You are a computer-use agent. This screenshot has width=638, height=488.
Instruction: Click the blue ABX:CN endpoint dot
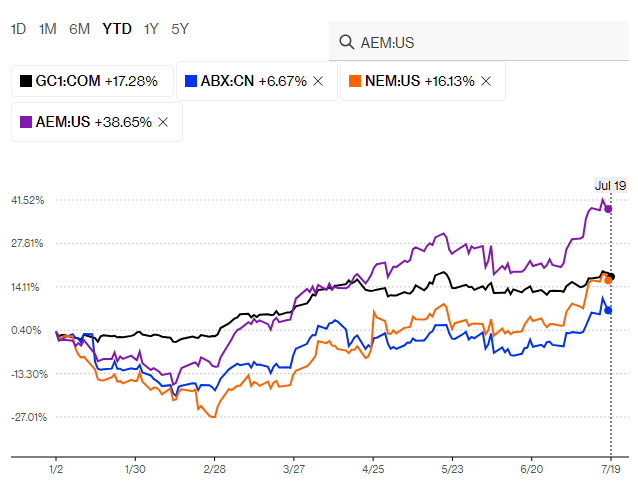pos(609,310)
